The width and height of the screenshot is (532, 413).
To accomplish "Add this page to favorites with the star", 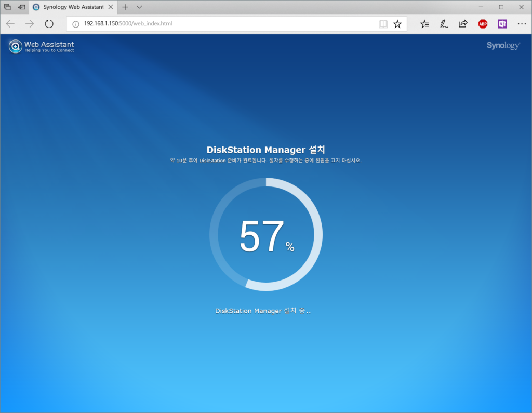I will point(397,24).
